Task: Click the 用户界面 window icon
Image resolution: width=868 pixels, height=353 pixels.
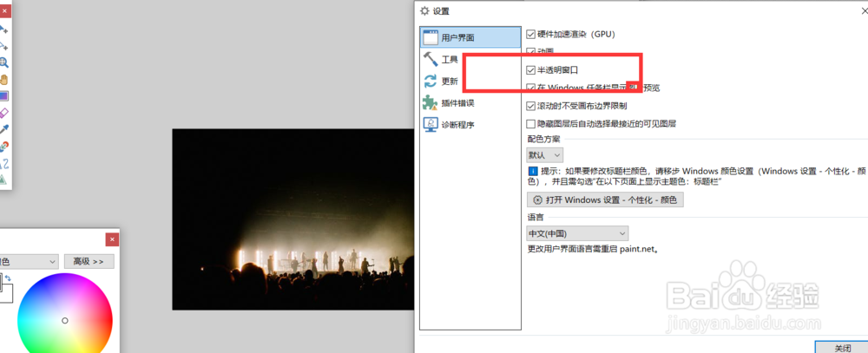Action: coord(431,37)
